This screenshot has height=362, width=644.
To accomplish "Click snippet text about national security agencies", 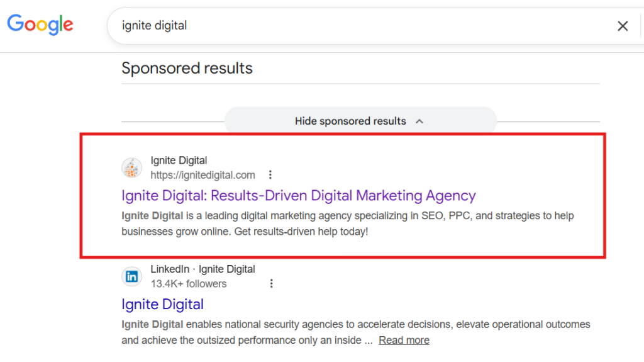I will tap(377, 325).
